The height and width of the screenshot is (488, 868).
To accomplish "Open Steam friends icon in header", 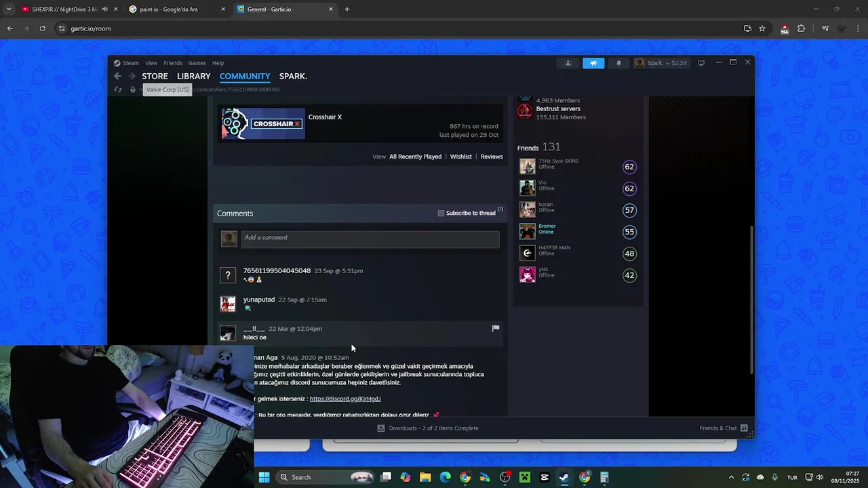I will (x=568, y=63).
